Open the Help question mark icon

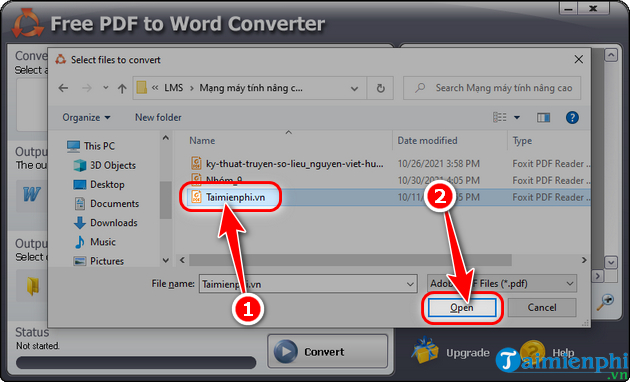[572, 118]
